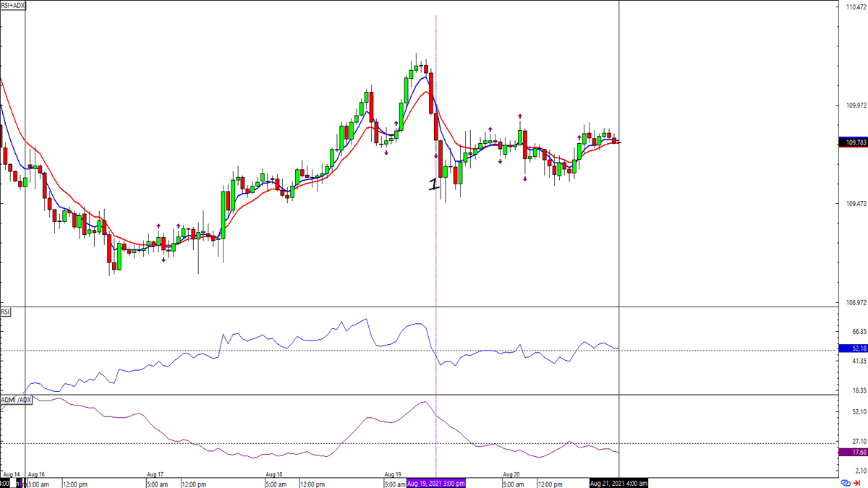Click the 41.35 RSI axis value
Viewport: 868px width, 488px height.
pos(858,361)
